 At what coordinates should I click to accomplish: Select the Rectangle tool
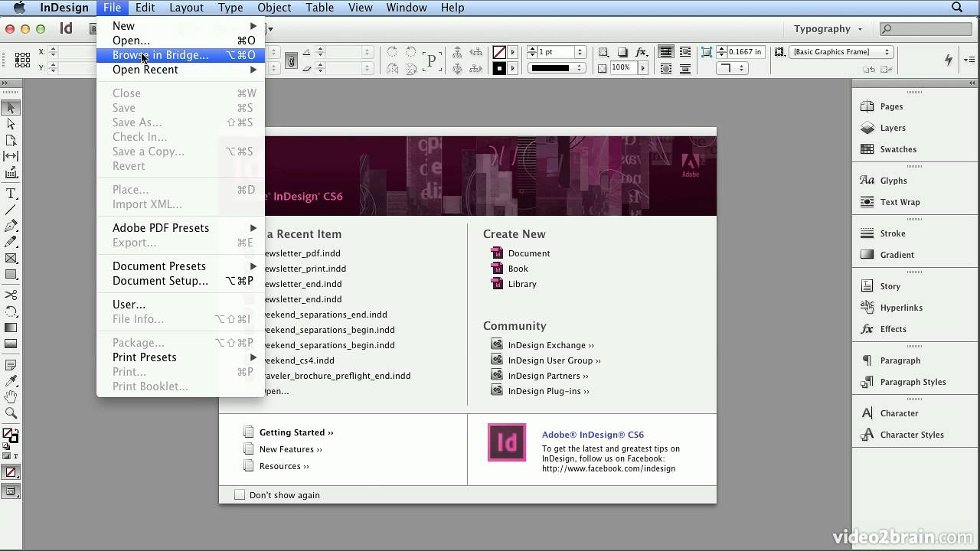click(11, 274)
